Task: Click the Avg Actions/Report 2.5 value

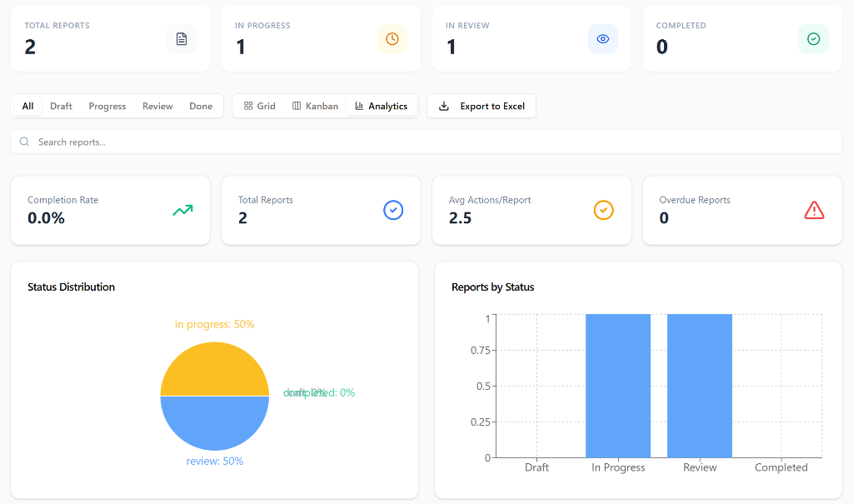Action: 460,218
